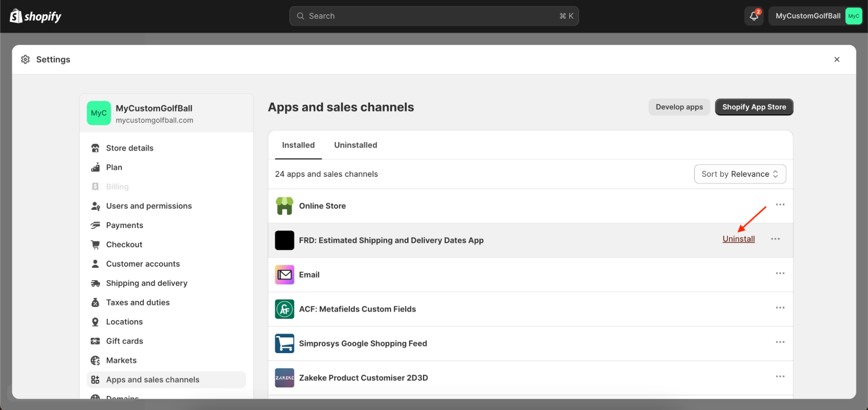
Task: Click the Develop apps button
Action: 679,107
